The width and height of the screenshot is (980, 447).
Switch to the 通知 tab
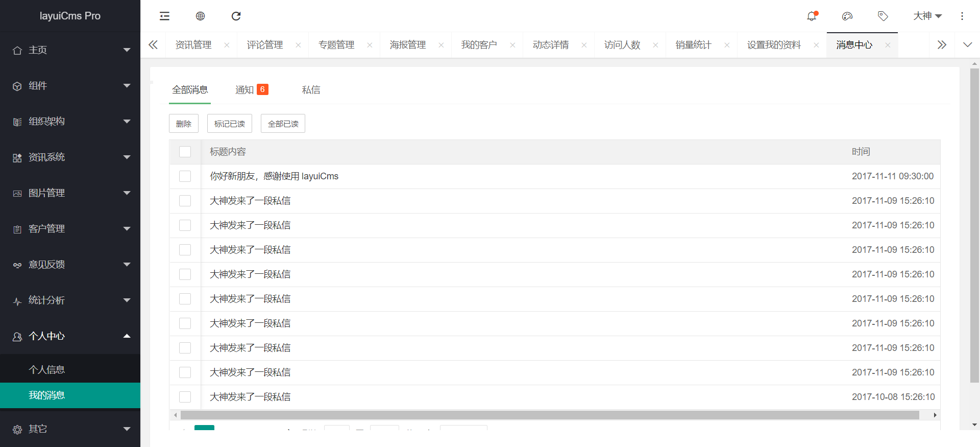click(252, 90)
